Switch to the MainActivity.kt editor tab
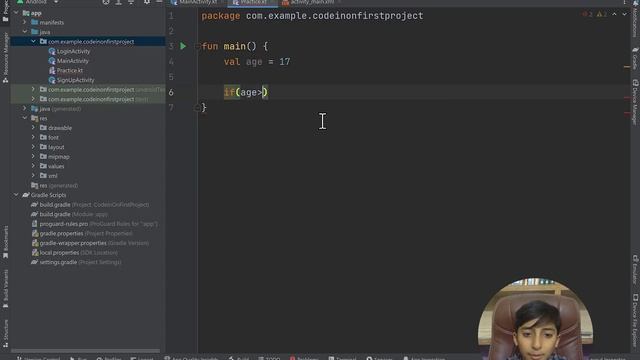This screenshot has height=360, width=640. [197, 2]
